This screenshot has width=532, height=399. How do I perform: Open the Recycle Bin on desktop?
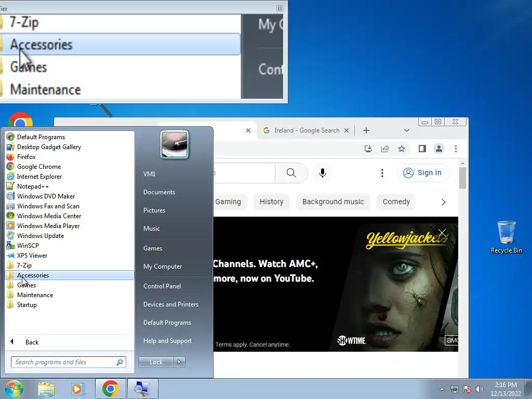coord(506,237)
